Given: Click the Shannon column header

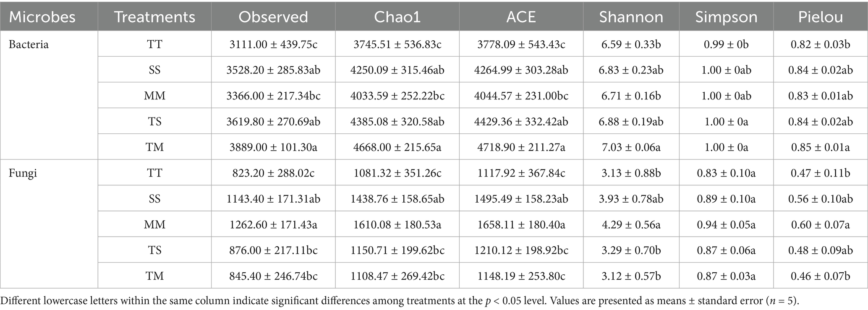Looking at the screenshot, I should tap(631, 17).
